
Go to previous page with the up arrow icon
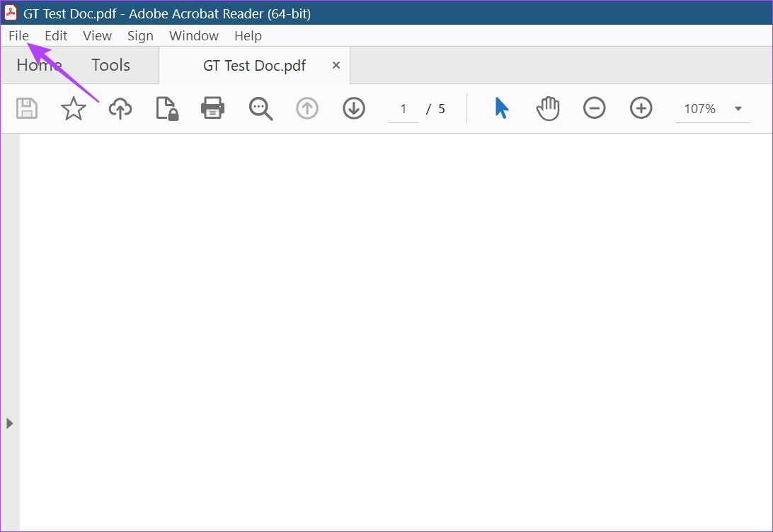(307, 108)
